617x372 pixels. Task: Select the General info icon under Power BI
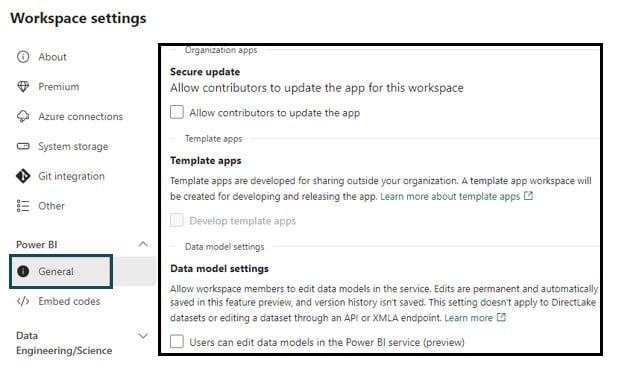(23, 271)
